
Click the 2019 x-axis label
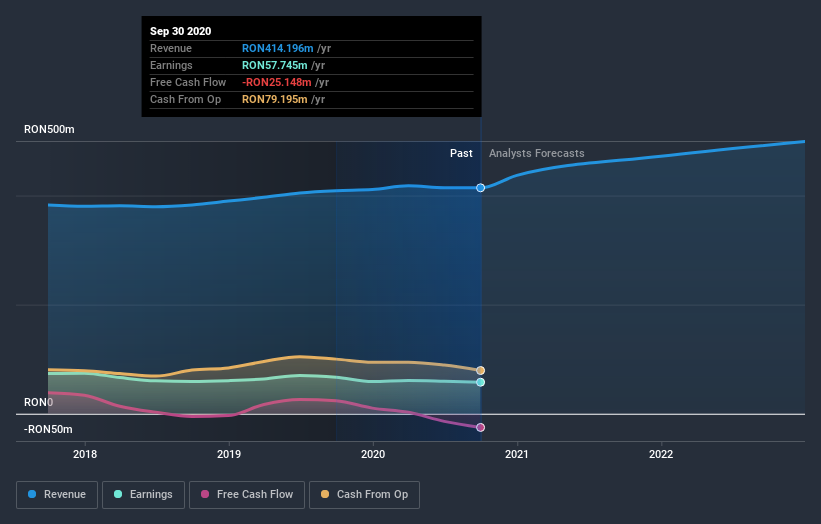click(x=229, y=454)
